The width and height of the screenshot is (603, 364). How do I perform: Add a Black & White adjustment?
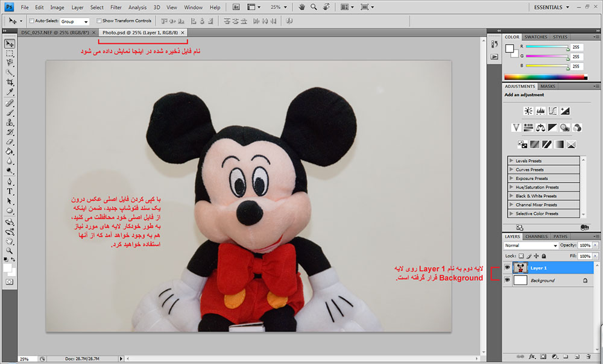[x=552, y=128]
